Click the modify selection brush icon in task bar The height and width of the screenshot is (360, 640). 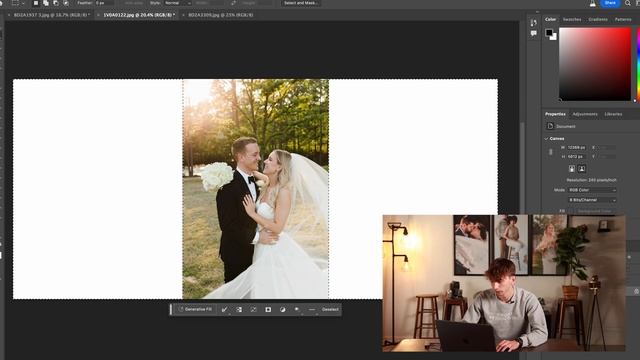224,310
